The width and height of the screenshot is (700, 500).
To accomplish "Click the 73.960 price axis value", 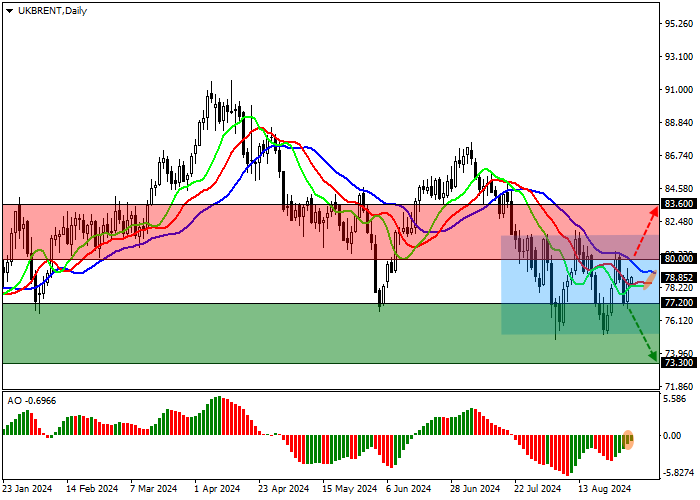I will [x=679, y=354].
